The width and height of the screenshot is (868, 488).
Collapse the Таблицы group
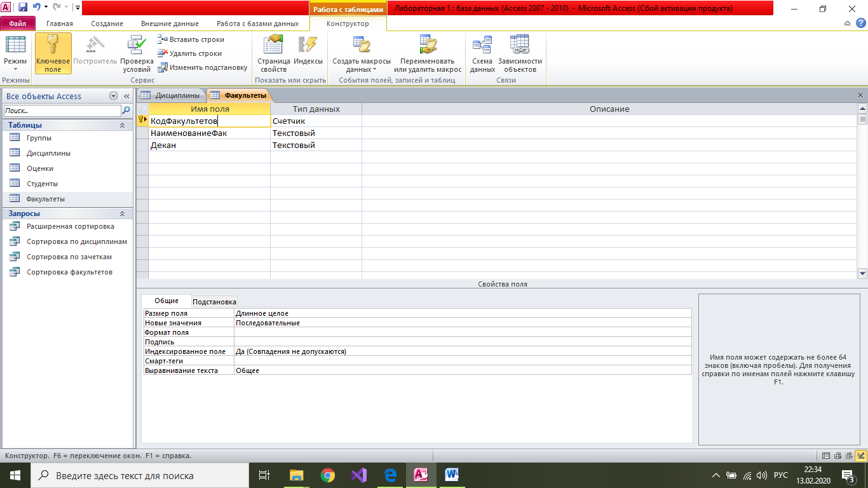pyautogui.click(x=123, y=125)
